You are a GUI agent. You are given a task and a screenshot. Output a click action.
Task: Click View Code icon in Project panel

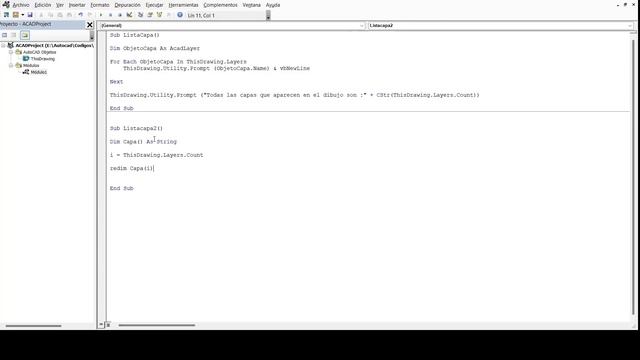click(x=4, y=35)
